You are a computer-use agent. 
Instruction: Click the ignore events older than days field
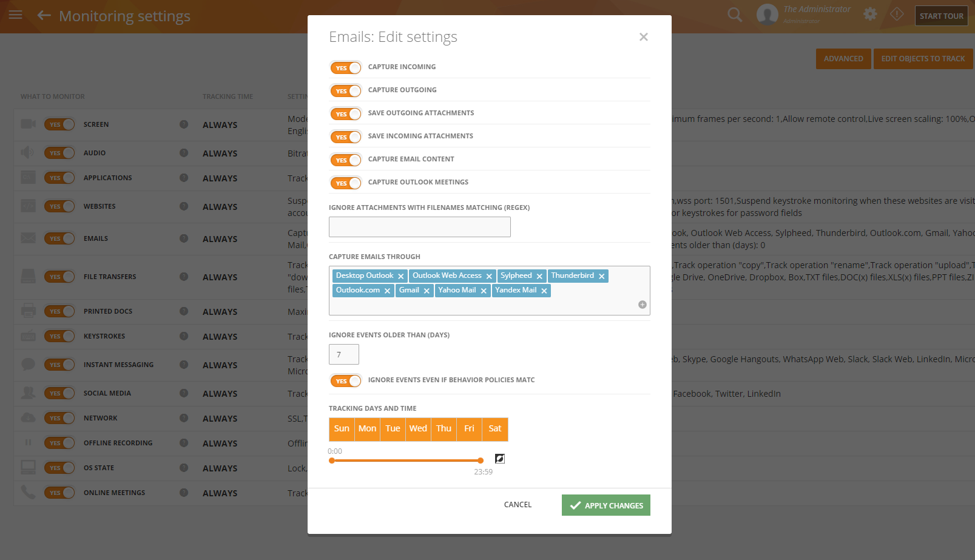point(344,354)
